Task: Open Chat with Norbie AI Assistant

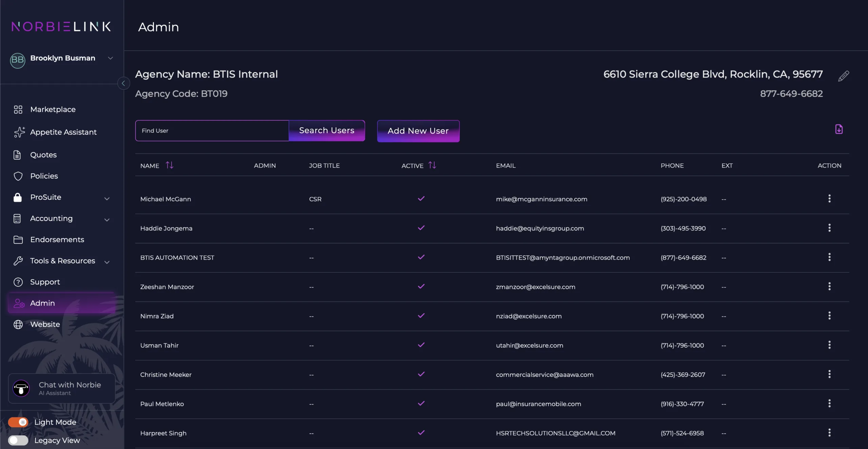Action: [62, 388]
